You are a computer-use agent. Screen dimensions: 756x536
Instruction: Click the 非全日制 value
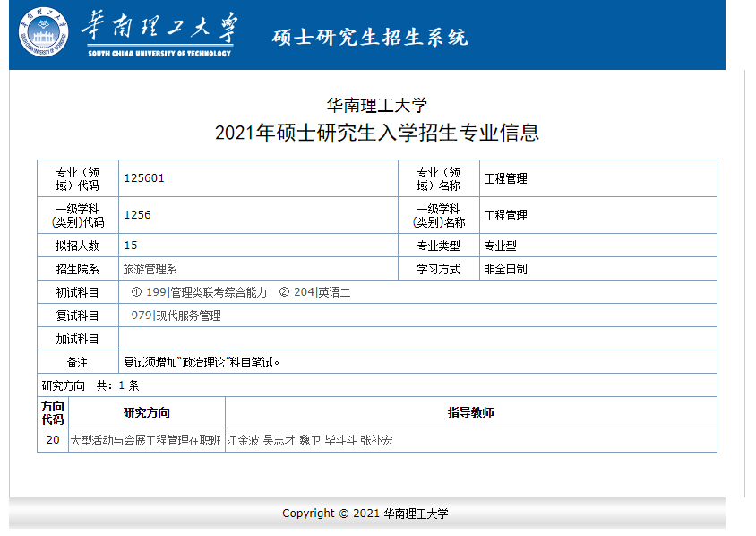point(506,269)
